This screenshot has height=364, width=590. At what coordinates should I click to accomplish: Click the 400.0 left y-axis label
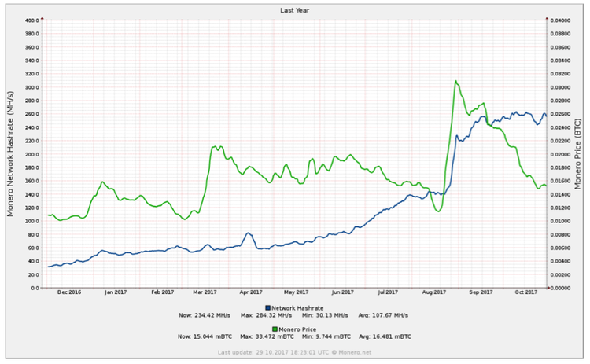click(32, 20)
